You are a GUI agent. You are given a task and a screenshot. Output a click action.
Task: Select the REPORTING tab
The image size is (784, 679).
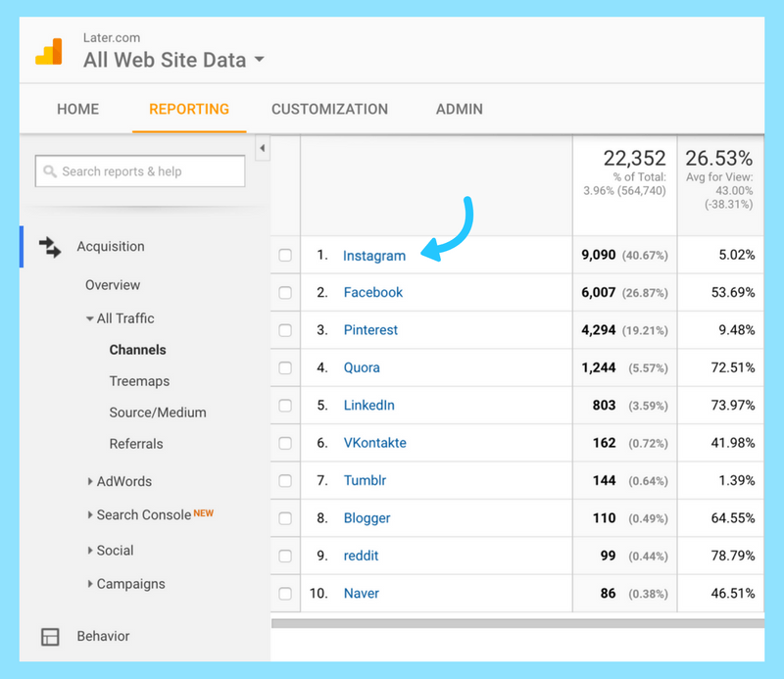tap(189, 109)
